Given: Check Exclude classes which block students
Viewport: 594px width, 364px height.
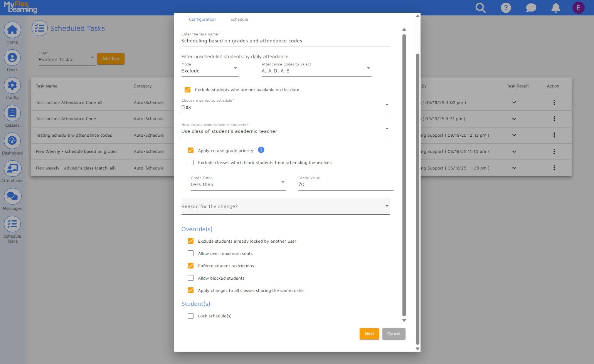Looking at the screenshot, I should pyautogui.click(x=190, y=163).
